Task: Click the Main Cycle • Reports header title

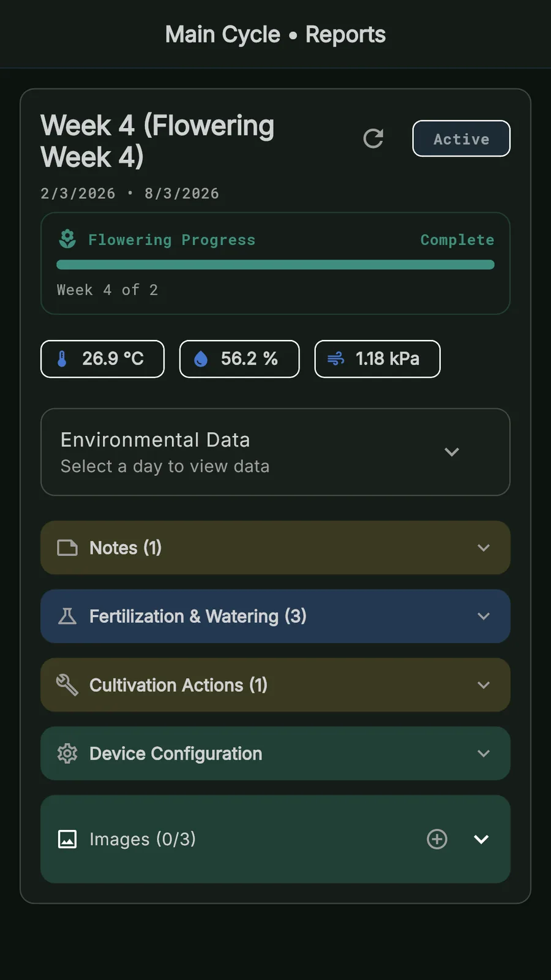Action: tap(275, 34)
